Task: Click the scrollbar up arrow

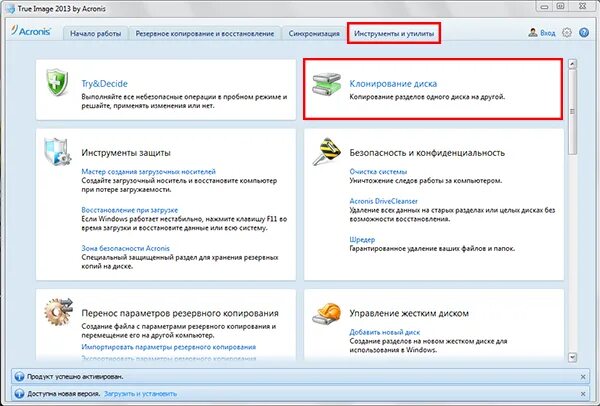Action: point(572,64)
